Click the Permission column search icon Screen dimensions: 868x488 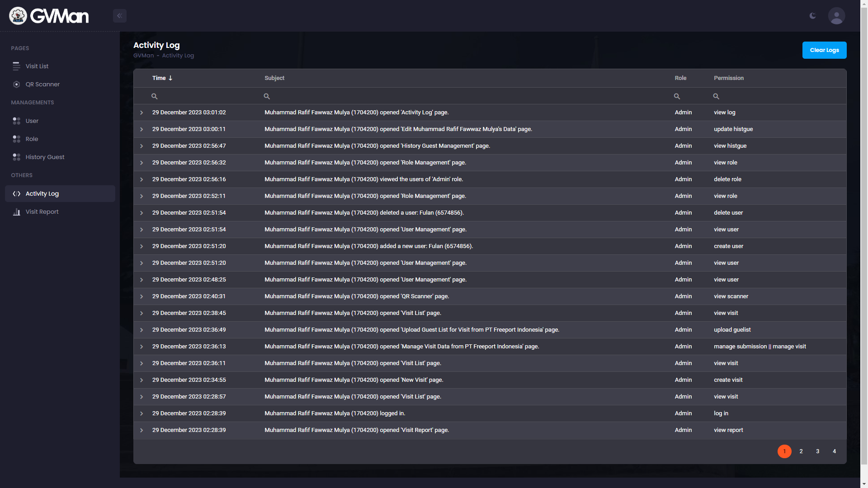(716, 96)
